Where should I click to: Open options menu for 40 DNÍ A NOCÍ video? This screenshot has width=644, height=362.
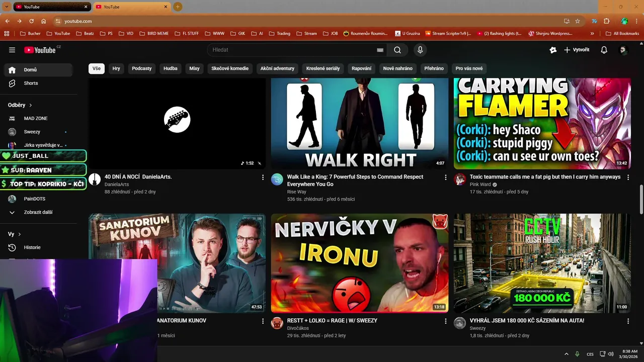[263, 177]
